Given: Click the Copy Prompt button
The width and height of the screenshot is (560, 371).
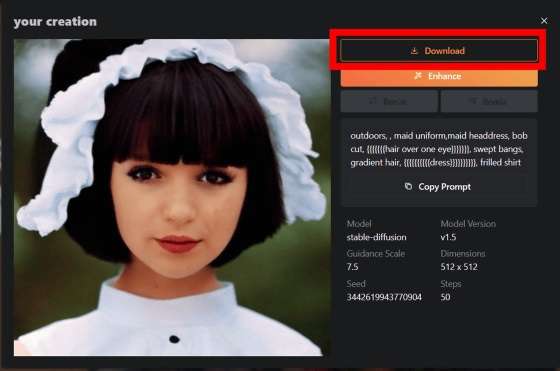Looking at the screenshot, I should click(x=439, y=187).
